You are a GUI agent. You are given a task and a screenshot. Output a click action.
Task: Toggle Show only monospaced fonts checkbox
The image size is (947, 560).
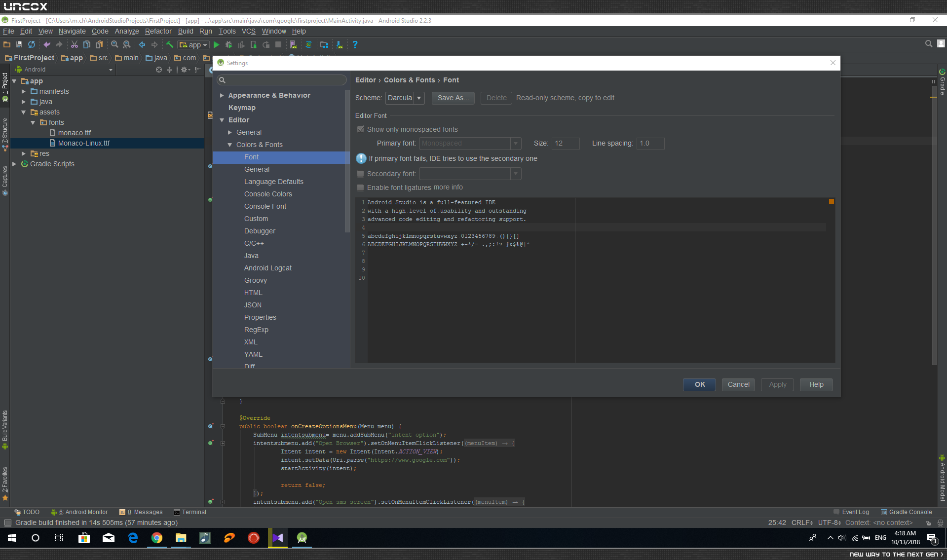coord(361,129)
